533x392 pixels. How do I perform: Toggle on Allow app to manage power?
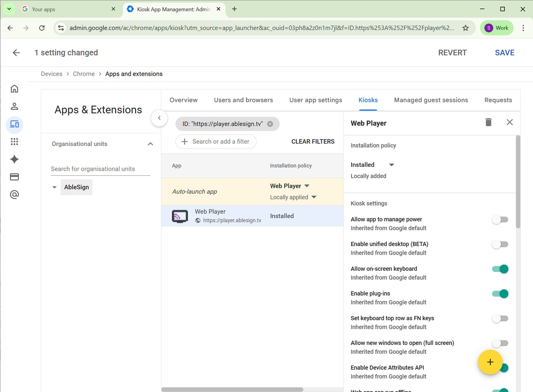[x=500, y=219]
